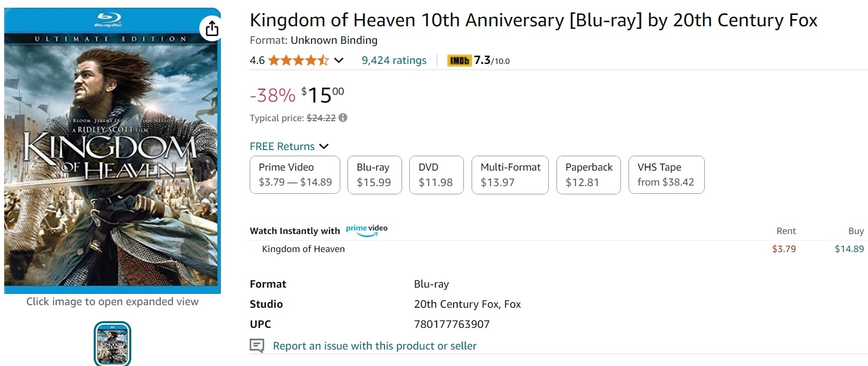868x366 pixels.
Task: Click Report an issue with this product link
Action: pyautogui.click(x=374, y=346)
